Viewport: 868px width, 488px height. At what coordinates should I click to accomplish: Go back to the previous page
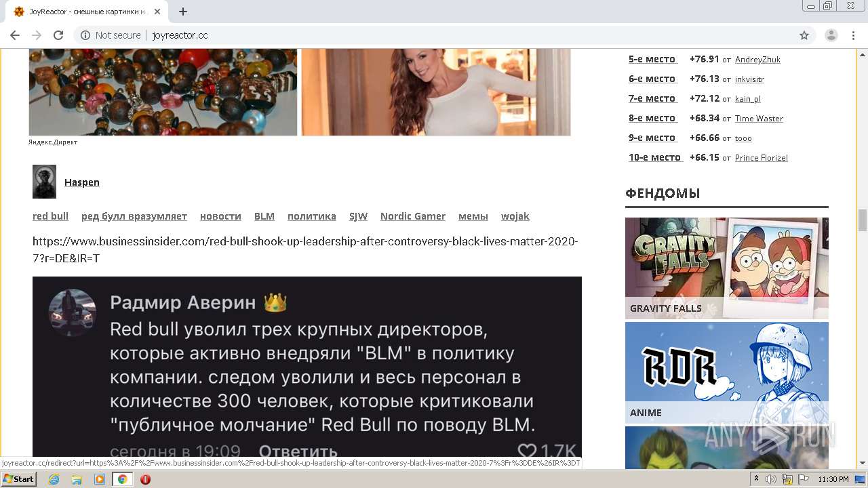pos(15,35)
